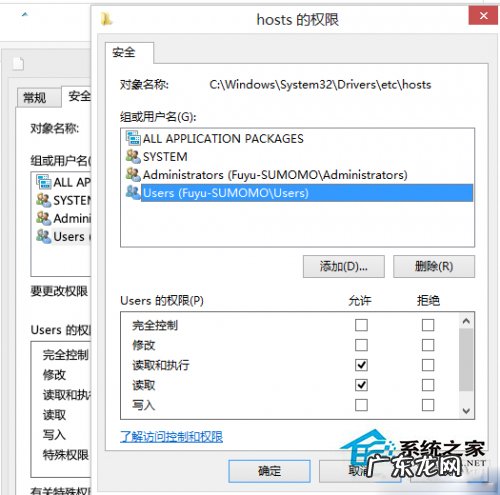Click 特殊权限 in background properties window

66,455
